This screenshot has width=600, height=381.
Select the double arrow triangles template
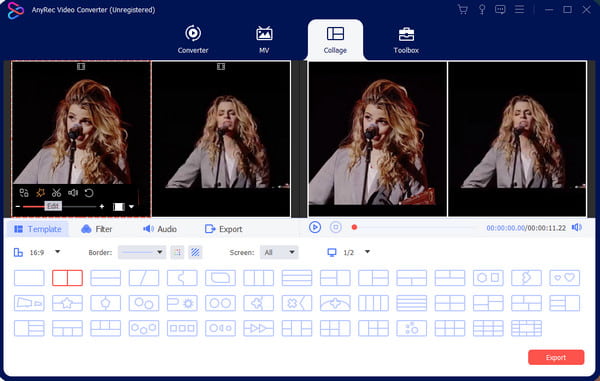pyautogui.click(x=259, y=329)
